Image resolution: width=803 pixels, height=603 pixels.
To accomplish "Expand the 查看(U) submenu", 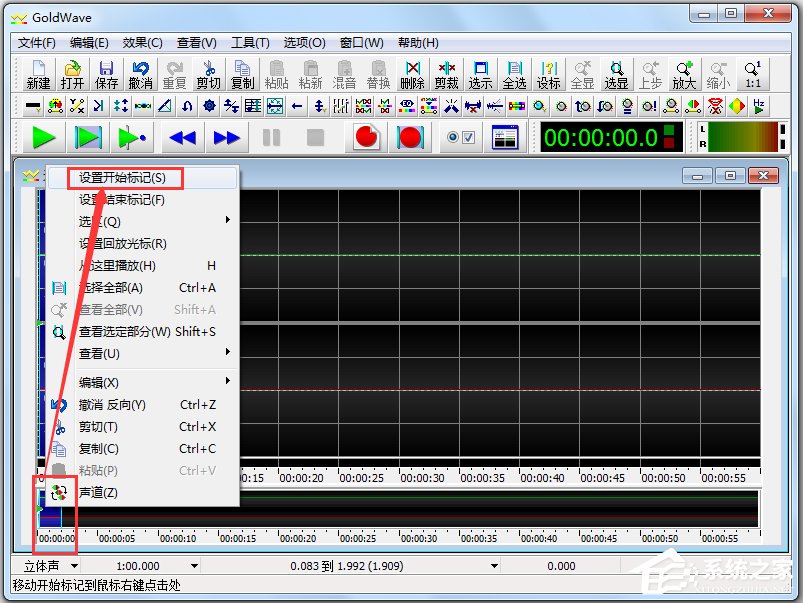I will tap(142, 354).
